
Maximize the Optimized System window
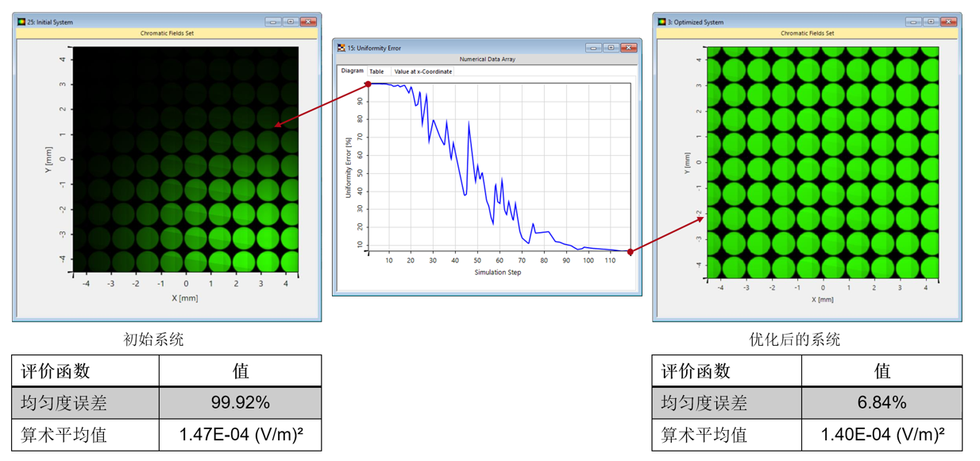(931, 21)
